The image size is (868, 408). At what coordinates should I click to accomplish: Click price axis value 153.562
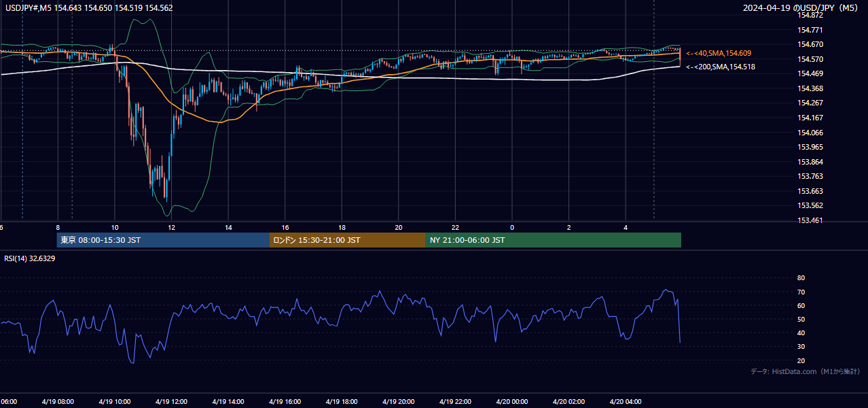pos(811,205)
